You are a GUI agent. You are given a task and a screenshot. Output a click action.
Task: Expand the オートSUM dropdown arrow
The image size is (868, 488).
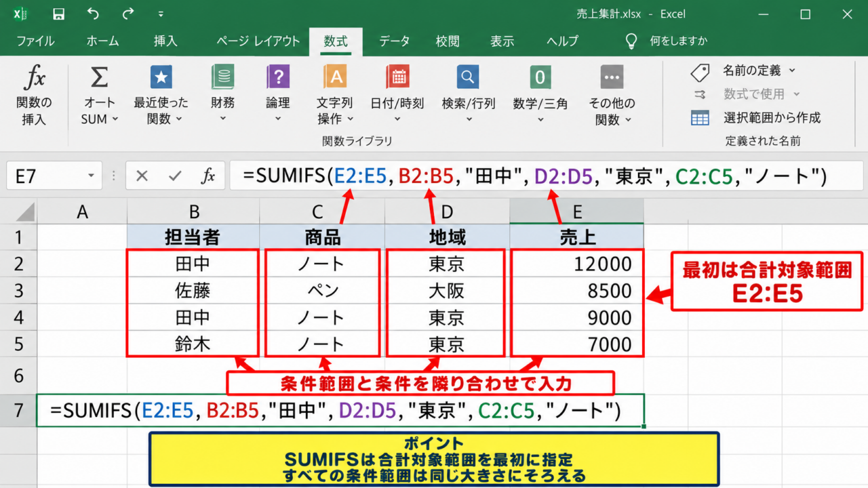115,119
